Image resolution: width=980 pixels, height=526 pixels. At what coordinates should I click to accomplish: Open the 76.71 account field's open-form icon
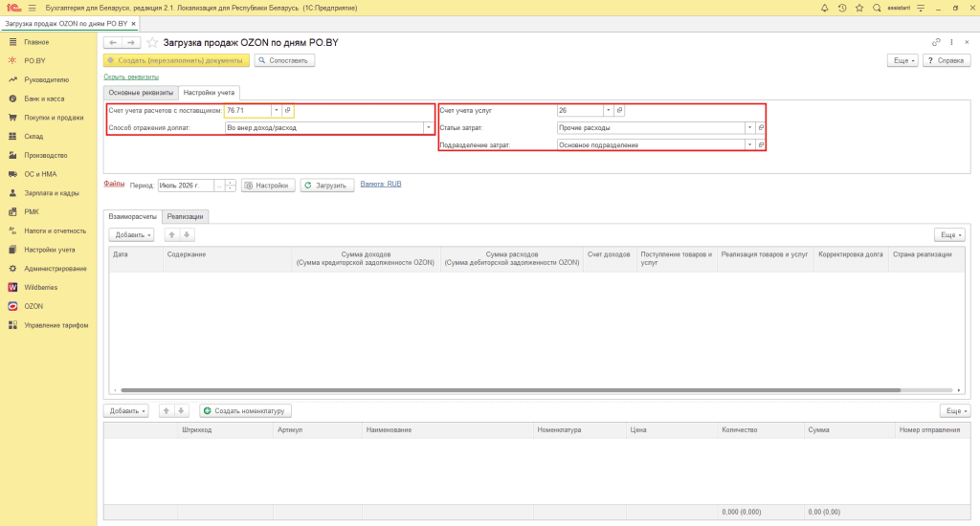coord(287,111)
